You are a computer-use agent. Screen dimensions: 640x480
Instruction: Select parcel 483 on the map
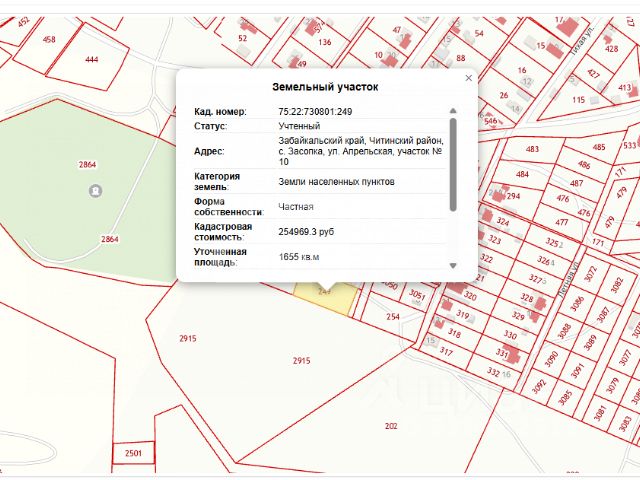532,149
